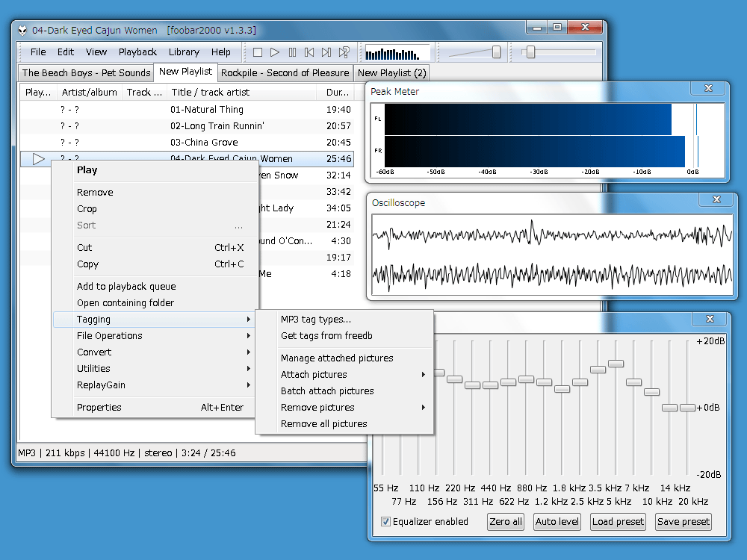Image resolution: width=747 pixels, height=560 pixels.
Task: Click the Load preset button
Action: pyautogui.click(x=618, y=521)
